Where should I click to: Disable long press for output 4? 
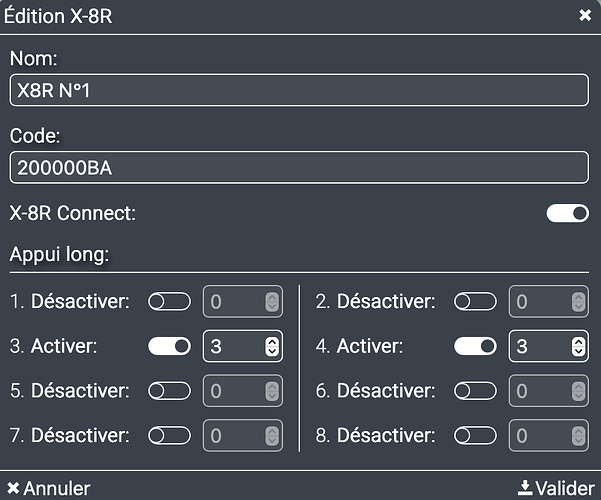(x=475, y=346)
